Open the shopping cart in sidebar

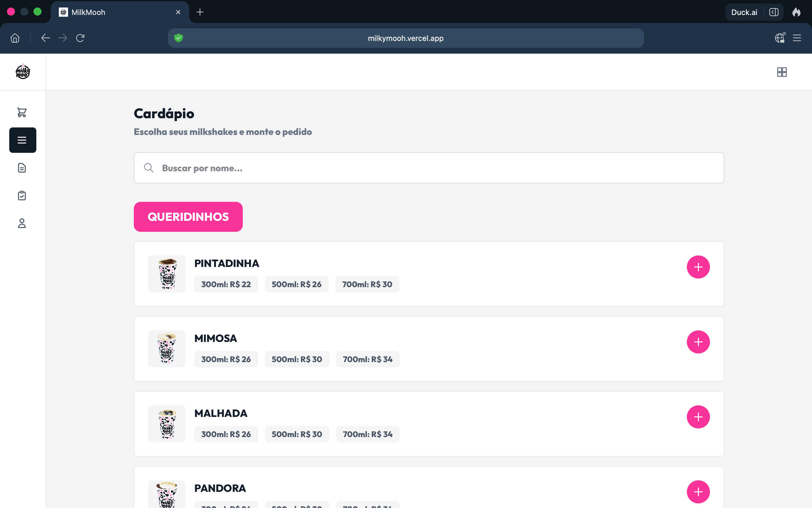[22, 112]
